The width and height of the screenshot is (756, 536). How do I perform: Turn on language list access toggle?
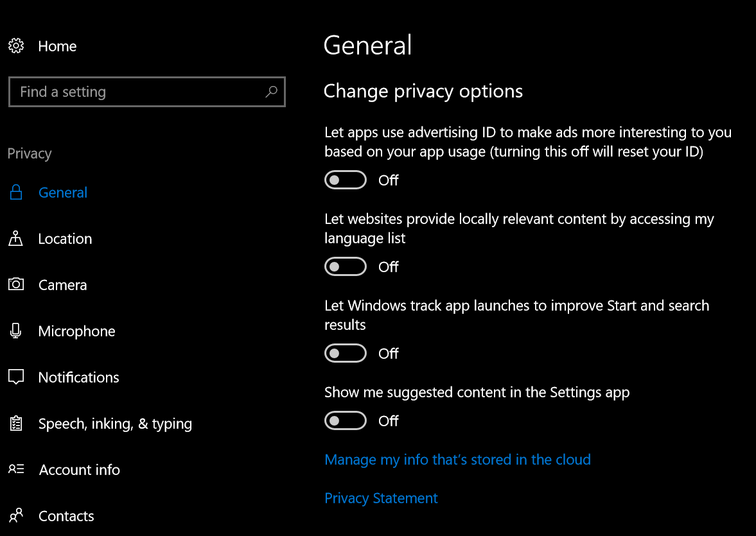pos(346,266)
